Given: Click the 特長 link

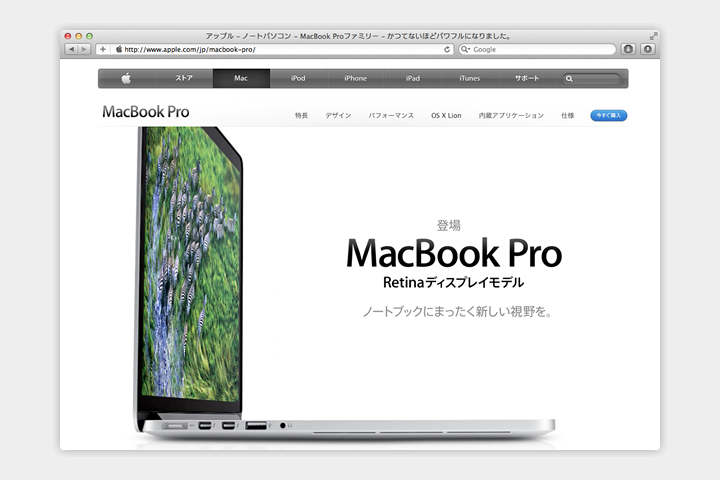Looking at the screenshot, I should [301, 115].
